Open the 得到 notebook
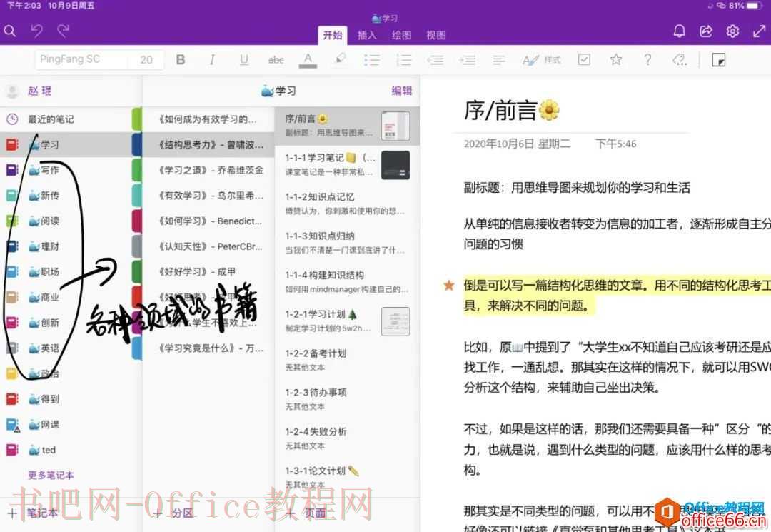This screenshot has width=771, height=532. coord(66,398)
